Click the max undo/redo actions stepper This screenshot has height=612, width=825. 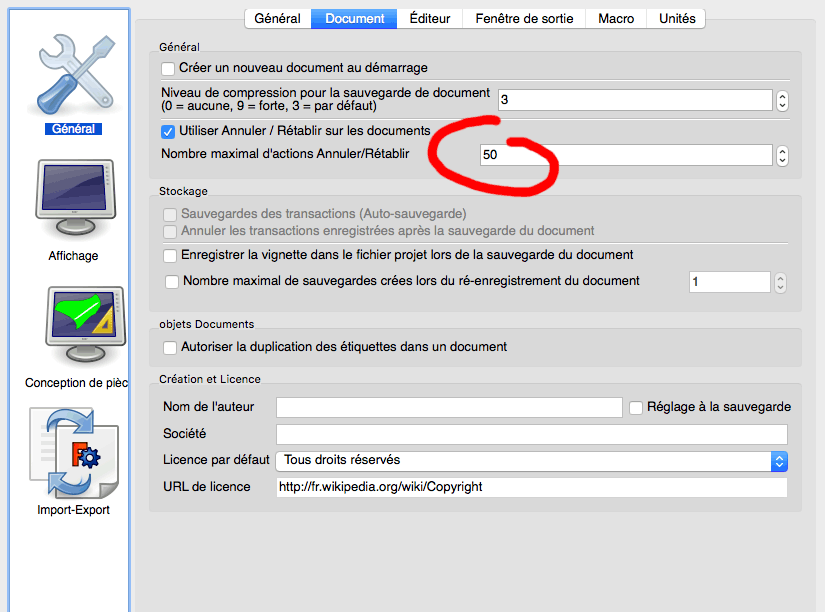click(782, 155)
